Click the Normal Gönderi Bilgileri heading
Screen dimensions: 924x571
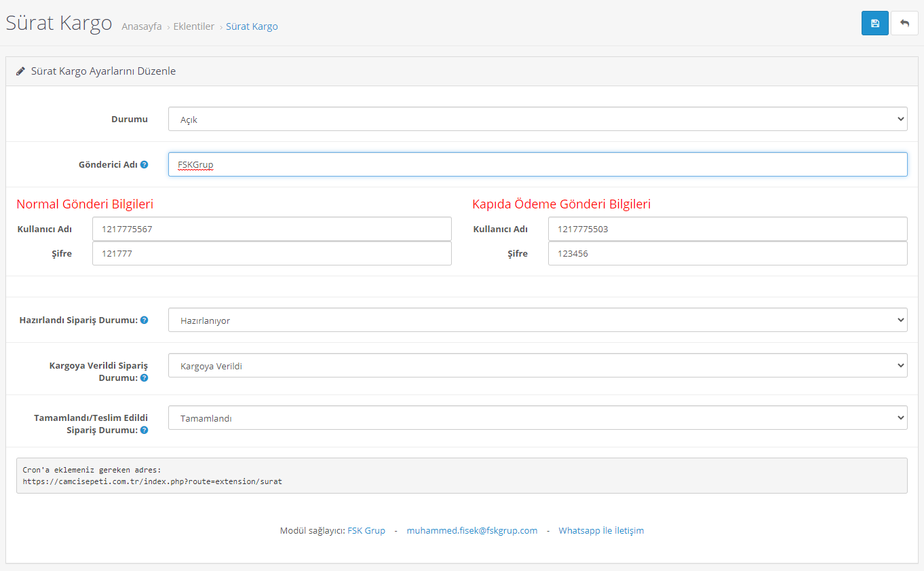point(85,204)
